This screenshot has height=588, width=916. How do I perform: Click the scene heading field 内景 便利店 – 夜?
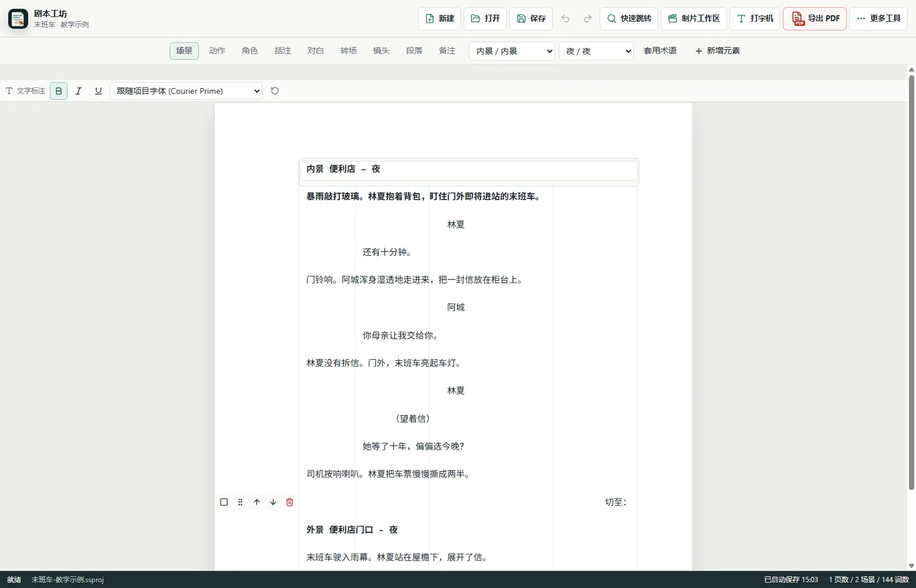(469, 170)
